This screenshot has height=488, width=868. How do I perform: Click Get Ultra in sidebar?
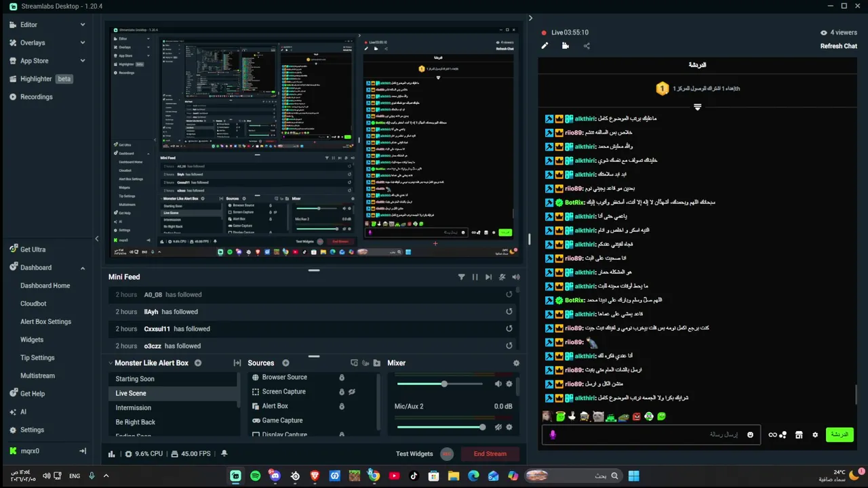pos(33,249)
